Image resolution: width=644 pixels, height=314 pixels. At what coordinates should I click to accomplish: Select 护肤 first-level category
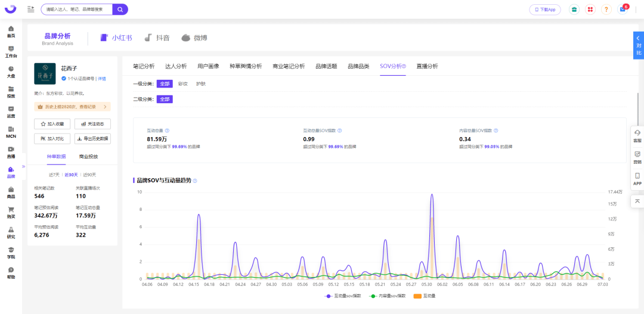pos(201,84)
